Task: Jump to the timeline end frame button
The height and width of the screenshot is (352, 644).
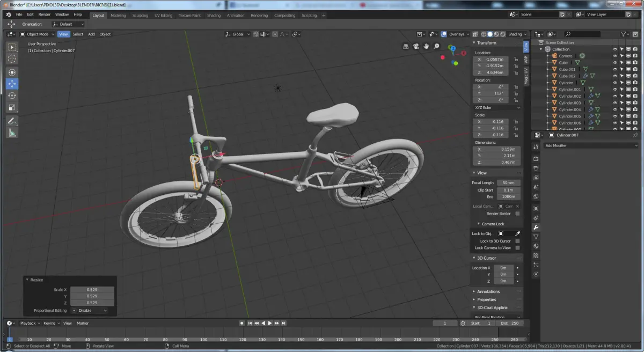Action: click(284, 323)
